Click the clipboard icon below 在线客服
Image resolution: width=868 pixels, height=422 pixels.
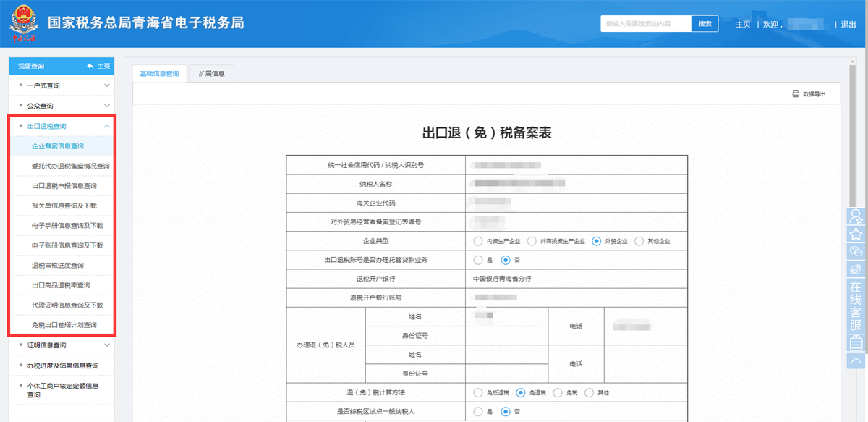pos(856,343)
